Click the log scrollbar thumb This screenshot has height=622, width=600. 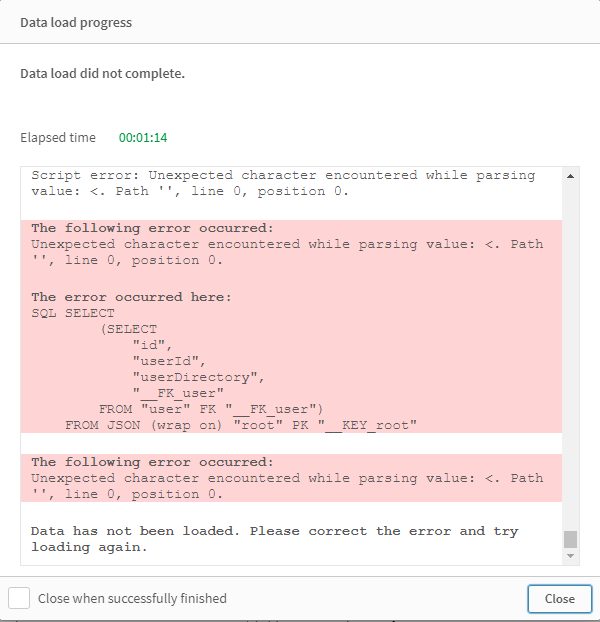point(571,539)
